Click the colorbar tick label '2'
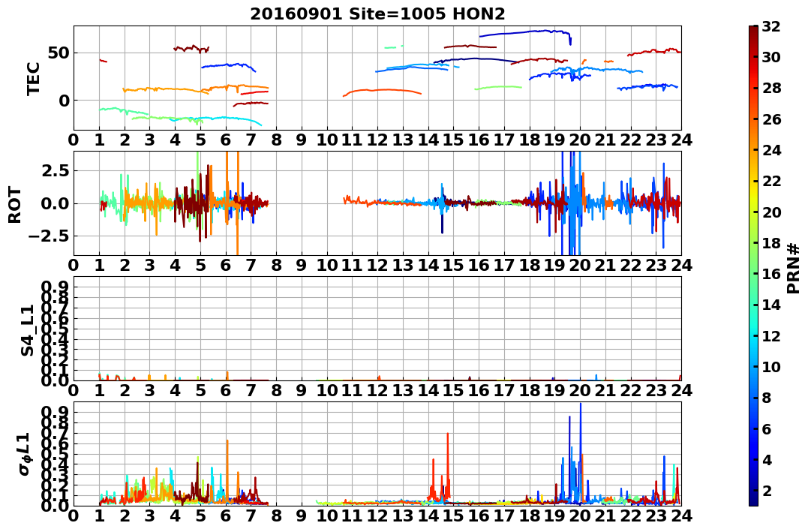The height and width of the screenshot is (532, 808). pyautogui.click(x=766, y=490)
